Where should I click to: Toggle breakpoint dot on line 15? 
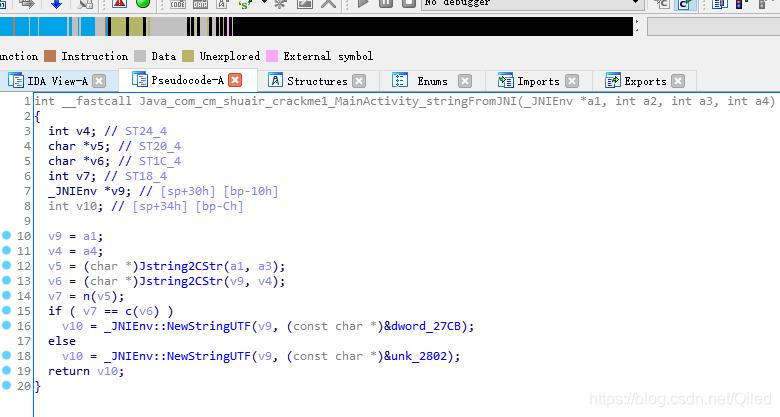[6, 310]
